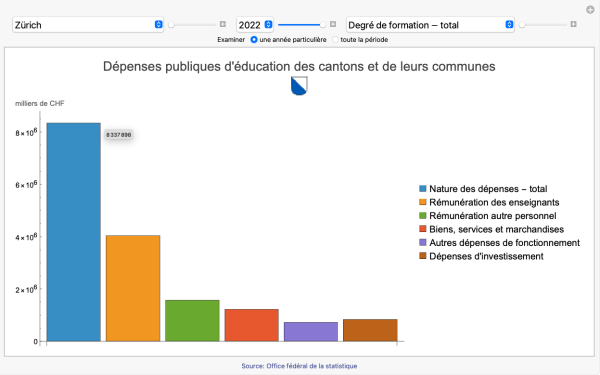Click the year slider thumb

[x=323, y=25]
